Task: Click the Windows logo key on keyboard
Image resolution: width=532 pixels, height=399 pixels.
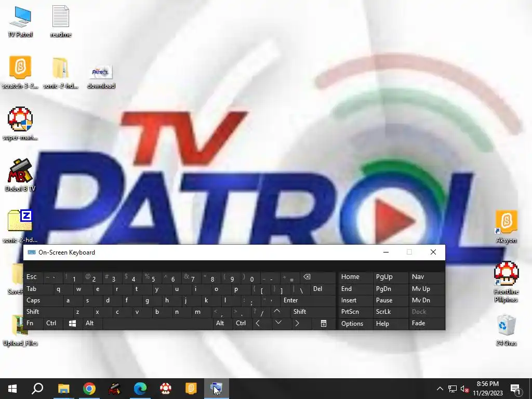Action: (72, 323)
